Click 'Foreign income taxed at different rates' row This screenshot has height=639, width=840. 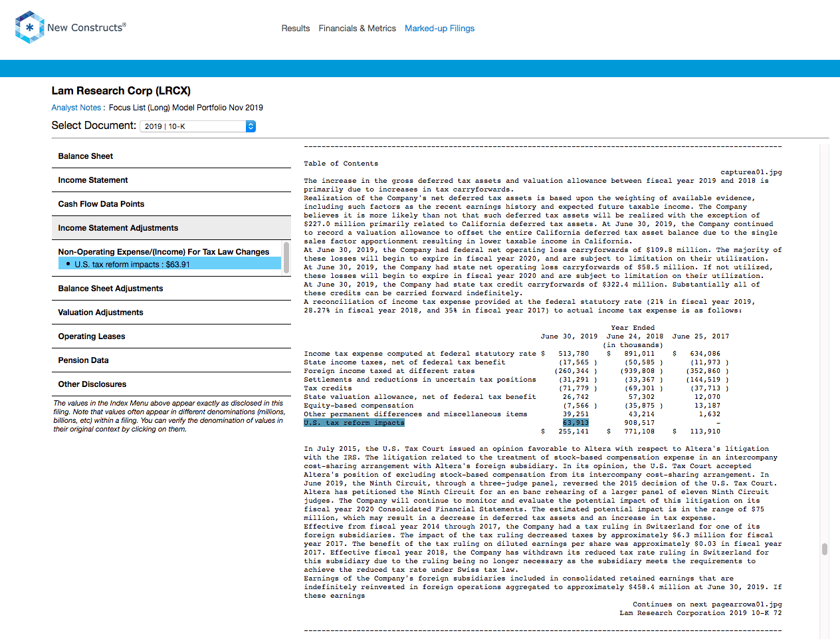(x=389, y=371)
